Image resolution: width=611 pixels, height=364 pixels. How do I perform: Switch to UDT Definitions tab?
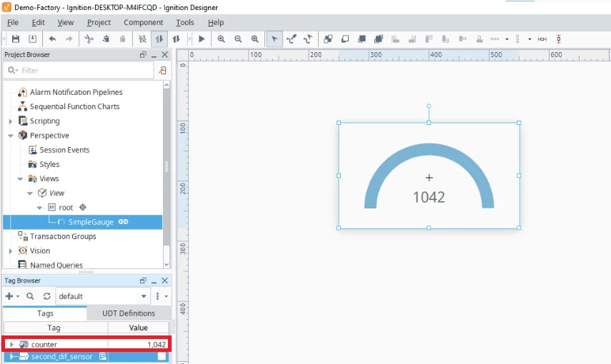tap(128, 313)
